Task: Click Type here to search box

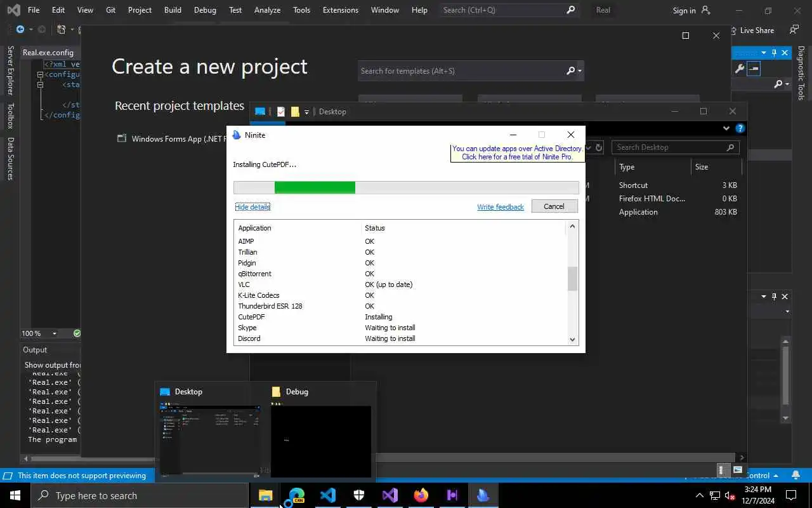Action: (x=140, y=495)
